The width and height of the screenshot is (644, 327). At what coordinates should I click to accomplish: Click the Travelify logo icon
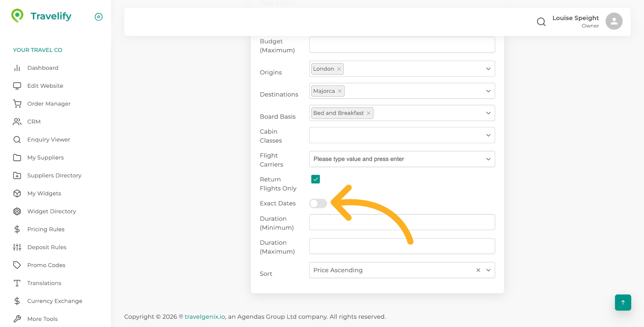pyautogui.click(x=17, y=16)
